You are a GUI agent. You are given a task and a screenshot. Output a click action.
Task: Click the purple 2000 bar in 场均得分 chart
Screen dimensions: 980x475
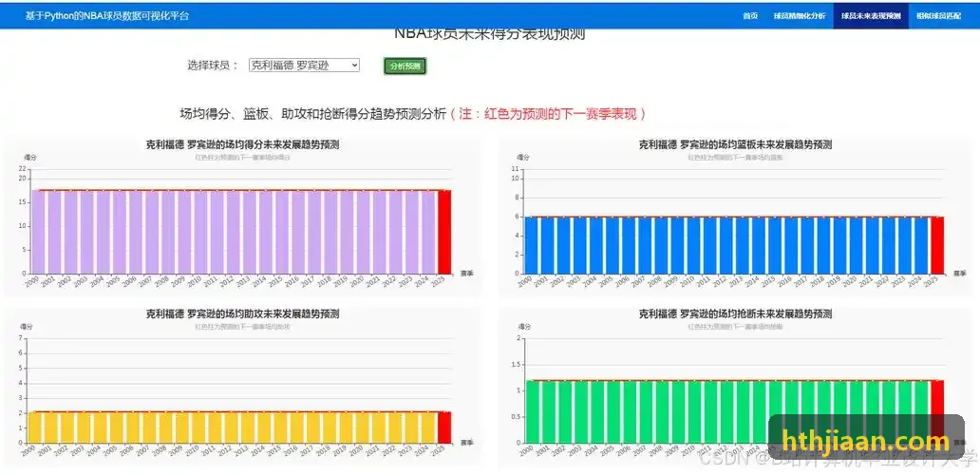point(39,232)
